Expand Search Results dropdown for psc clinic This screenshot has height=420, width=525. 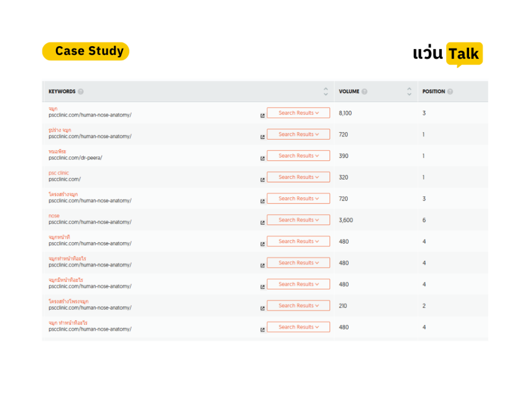point(298,177)
